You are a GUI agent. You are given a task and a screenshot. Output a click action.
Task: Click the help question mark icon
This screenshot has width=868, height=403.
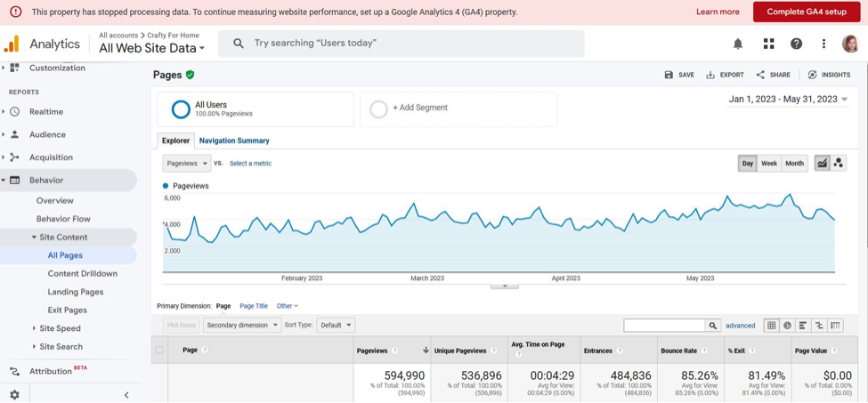pyautogui.click(x=796, y=44)
